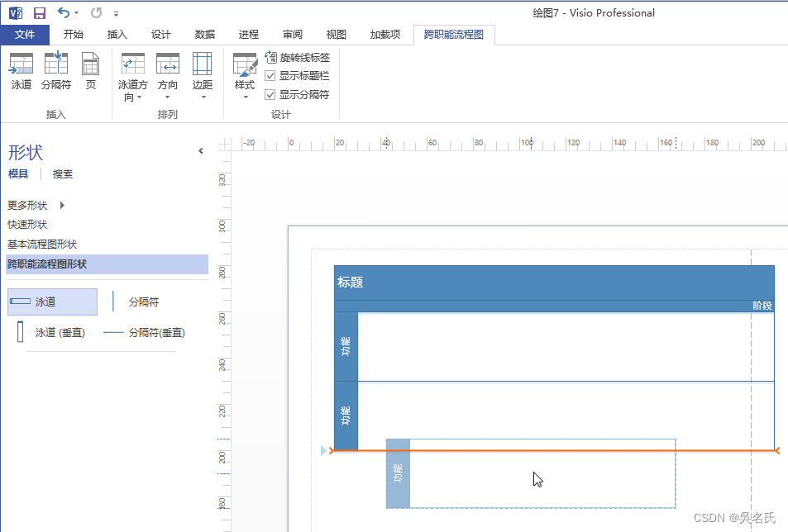
Task: Collapse the 形状 shapes panel
Action: click(201, 150)
